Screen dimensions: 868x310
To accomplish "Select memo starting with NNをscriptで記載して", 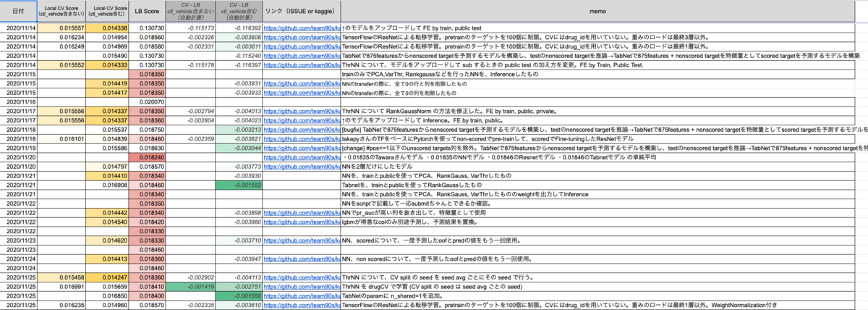I will point(603,203).
